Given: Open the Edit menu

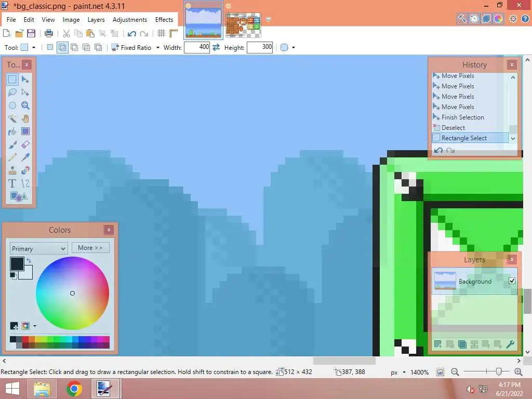Looking at the screenshot, I should pyautogui.click(x=29, y=20).
